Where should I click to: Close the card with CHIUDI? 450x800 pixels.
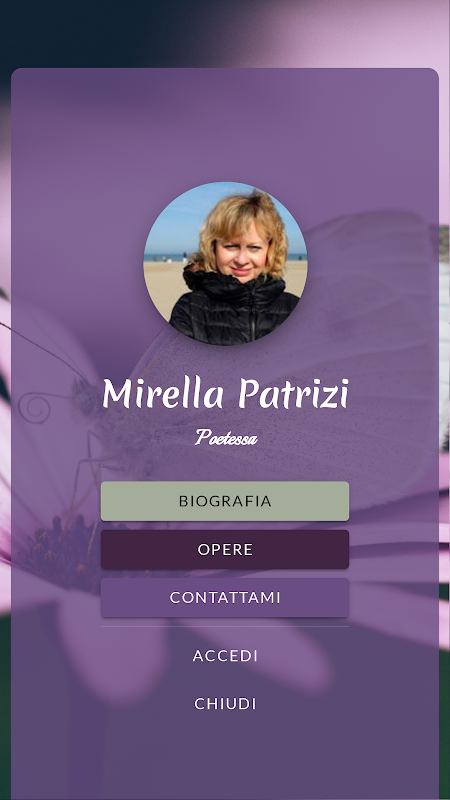pyautogui.click(x=225, y=704)
